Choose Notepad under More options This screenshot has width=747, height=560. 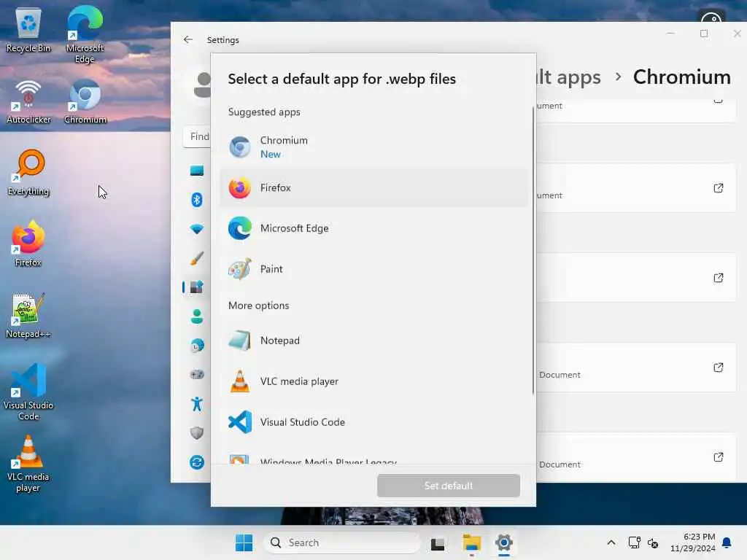(374, 341)
